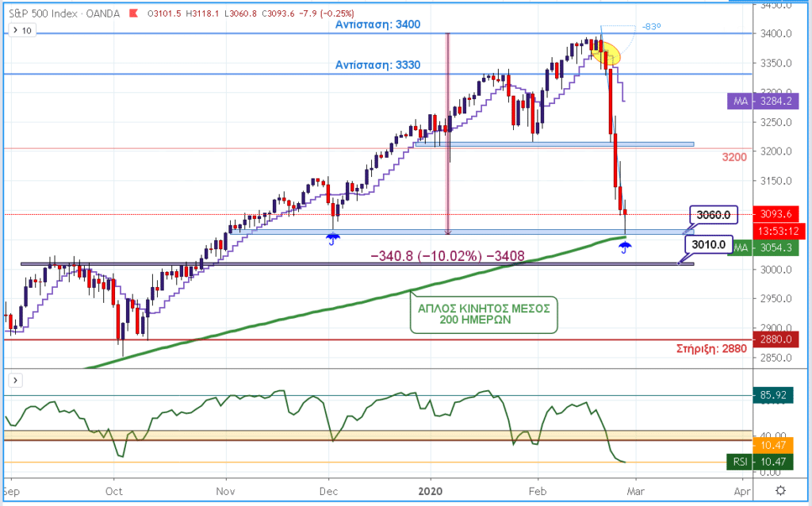This screenshot has height=506, width=812.
Task: Click the Feb label on time axis
Action: point(538,491)
